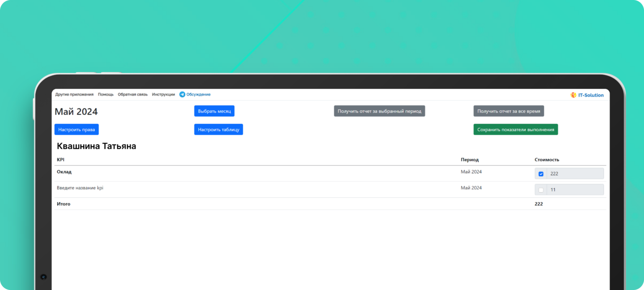Click the Май 2024 page heading
644x290 pixels.
(x=76, y=112)
